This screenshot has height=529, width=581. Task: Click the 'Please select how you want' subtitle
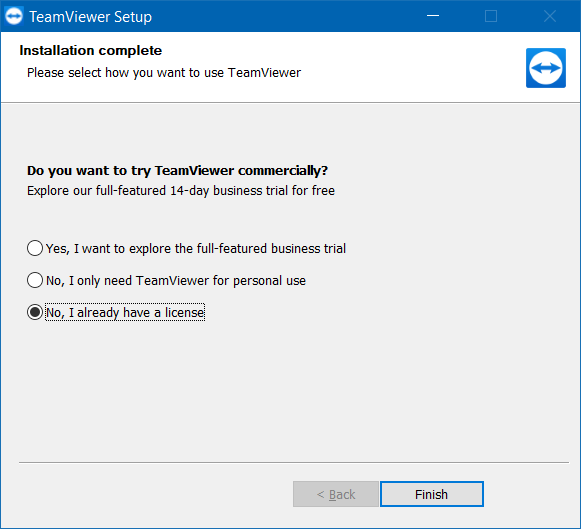[164, 73]
